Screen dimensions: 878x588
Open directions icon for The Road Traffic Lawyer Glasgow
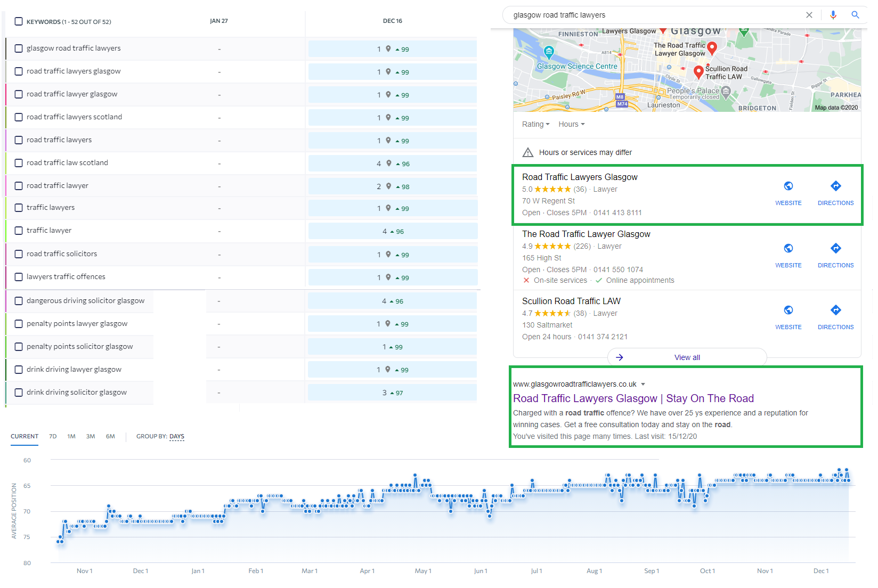click(836, 248)
